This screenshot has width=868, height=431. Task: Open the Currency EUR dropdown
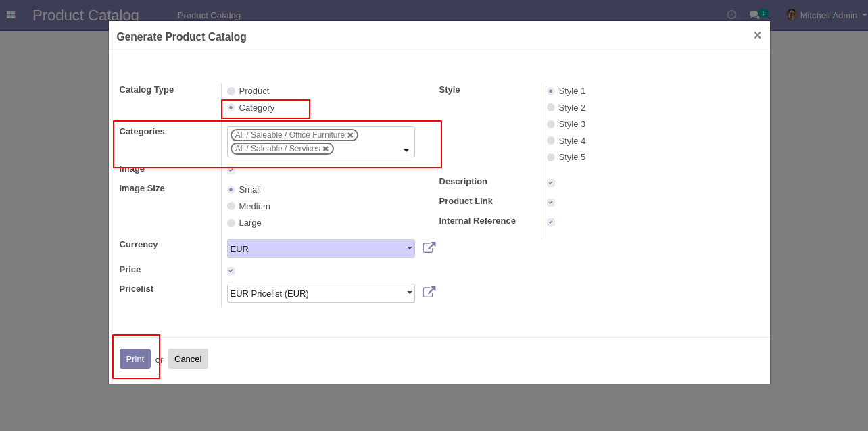point(320,249)
